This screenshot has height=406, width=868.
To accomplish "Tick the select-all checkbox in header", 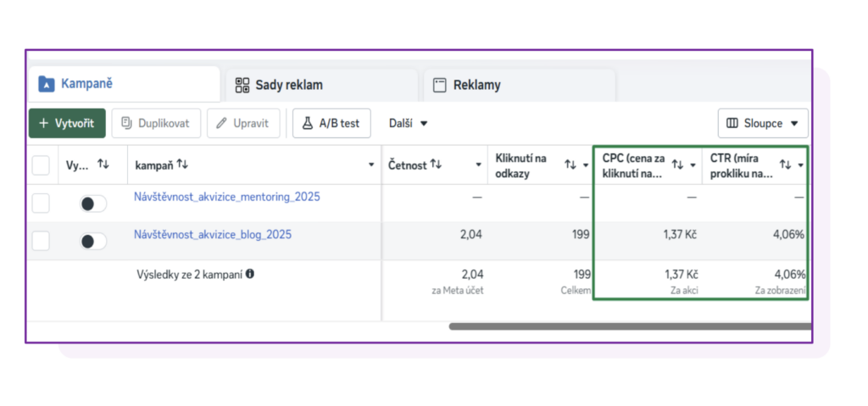I will pos(41,165).
